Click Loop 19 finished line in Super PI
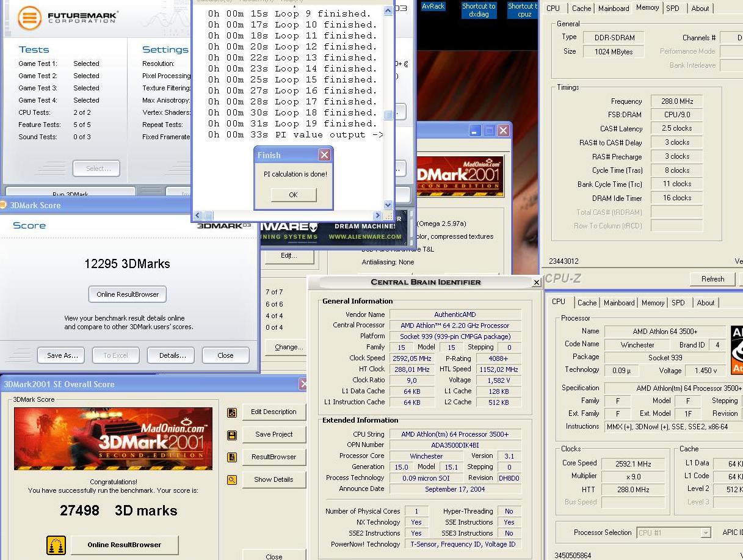743x560 pixels. click(292, 124)
